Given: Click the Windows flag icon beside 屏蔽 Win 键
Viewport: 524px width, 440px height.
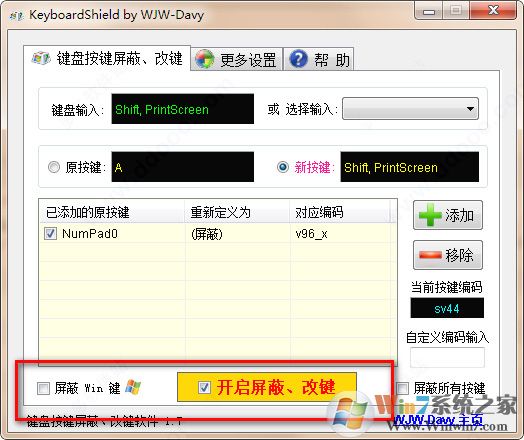Looking at the screenshot, I should click(133, 388).
